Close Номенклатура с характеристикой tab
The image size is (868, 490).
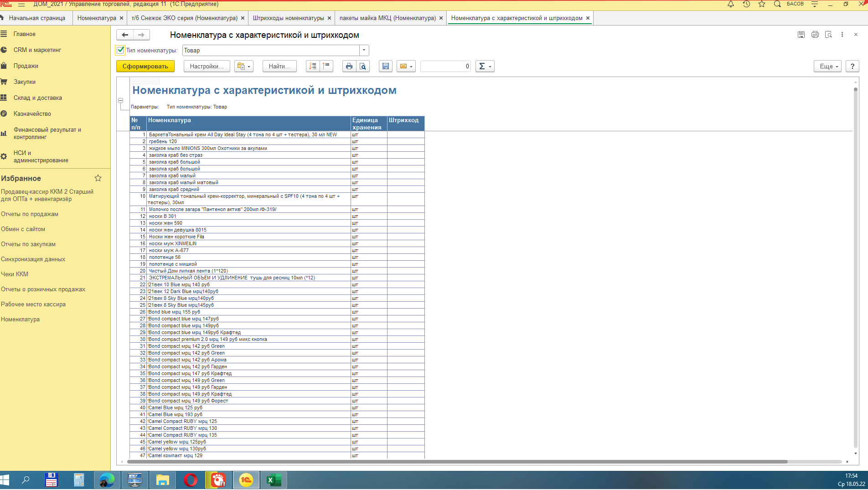click(x=588, y=18)
